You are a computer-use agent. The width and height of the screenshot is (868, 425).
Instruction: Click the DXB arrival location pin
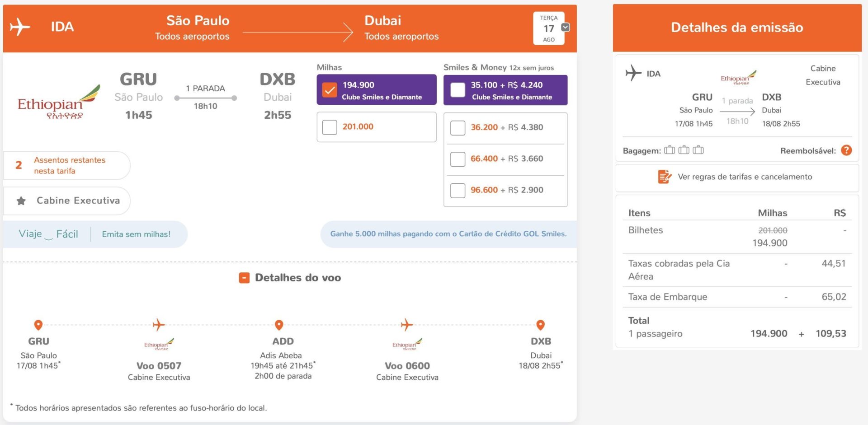[540, 325]
